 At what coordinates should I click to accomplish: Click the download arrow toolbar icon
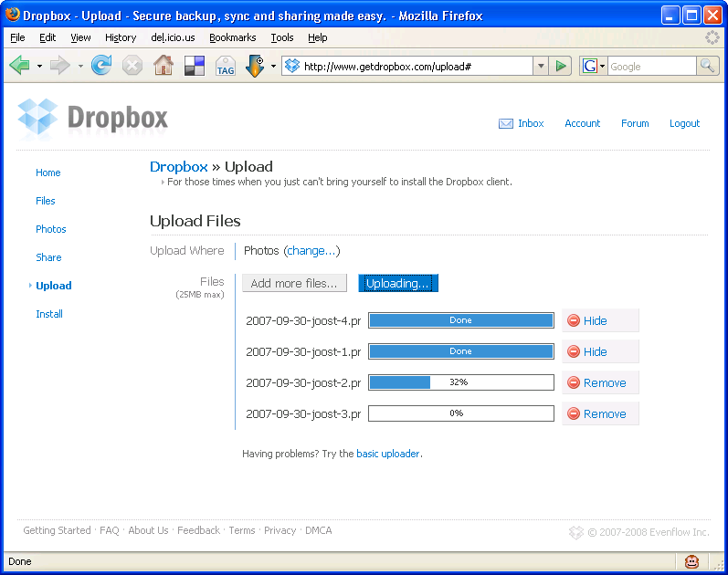pyautogui.click(x=255, y=66)
